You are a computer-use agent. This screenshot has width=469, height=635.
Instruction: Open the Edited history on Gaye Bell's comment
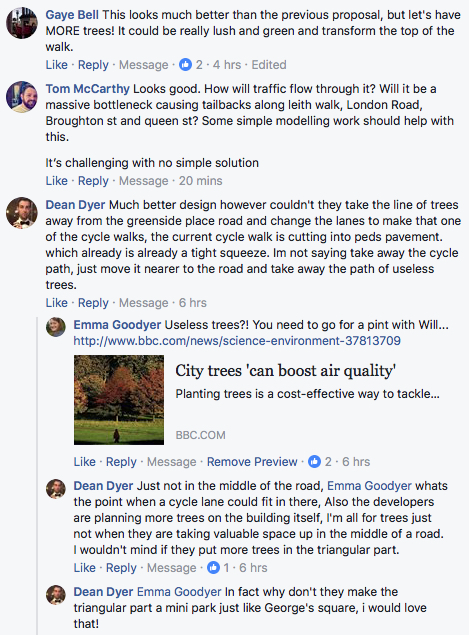[269, 65]
